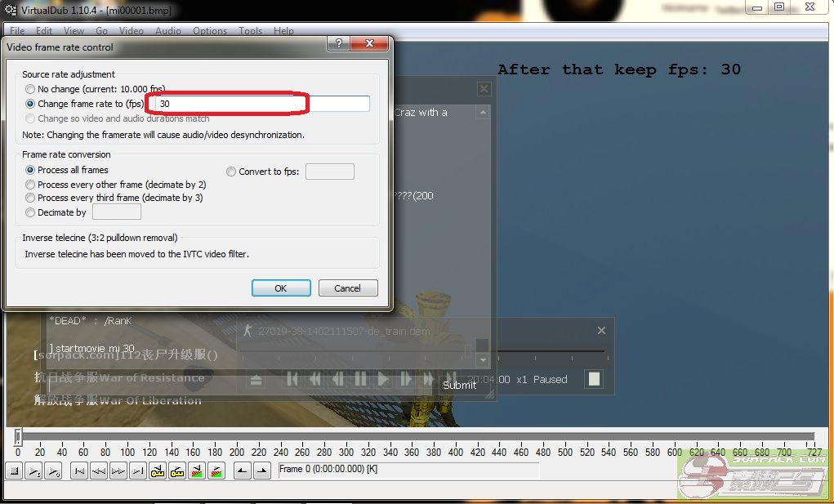
Task: Choose 'Process every other frame (decimate by 2)'
Action: pos(30,185)
